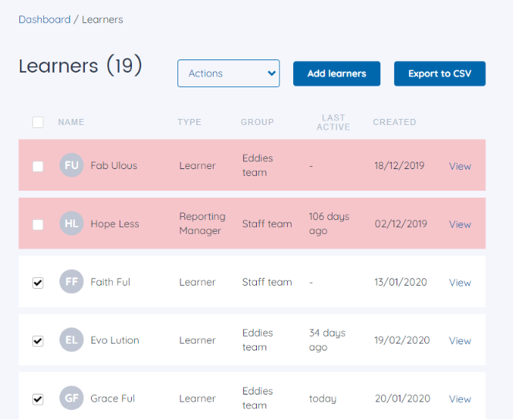Click the CREATED column header
520x420 pixels.
point(394,122)
